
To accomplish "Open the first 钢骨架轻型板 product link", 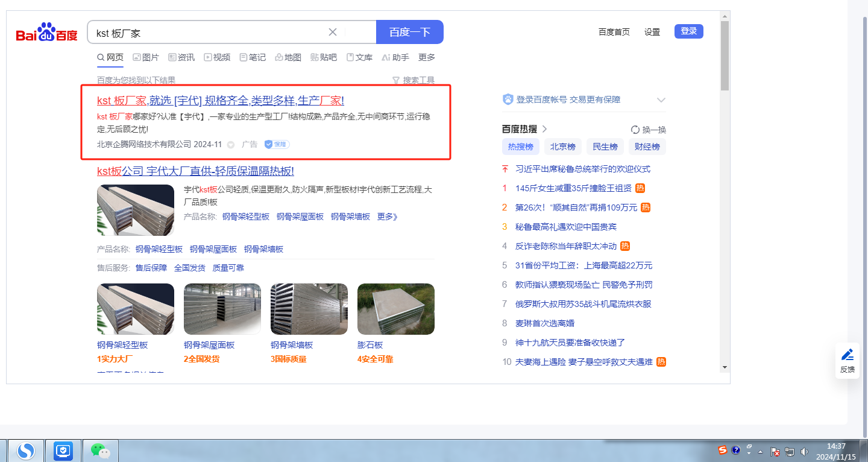I will tap(246, 217).
